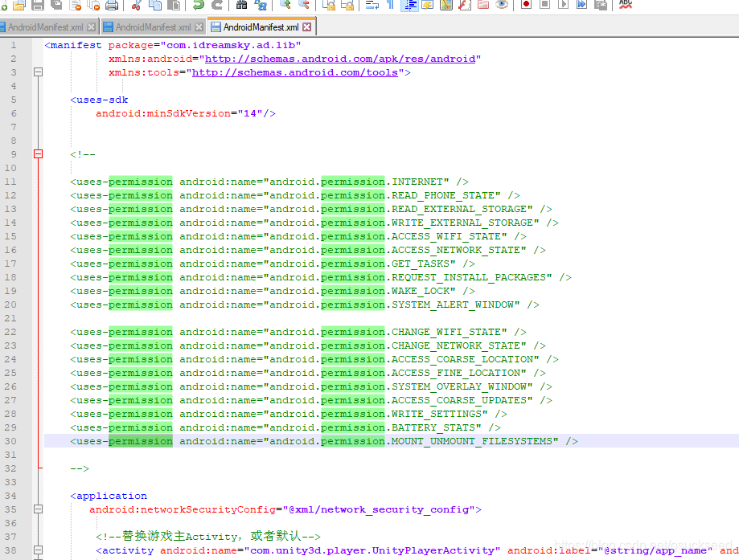Viewport: 739px width, 560px height.
Task: Click the network_security_config attribute value
Action: (x=379, y=509)
